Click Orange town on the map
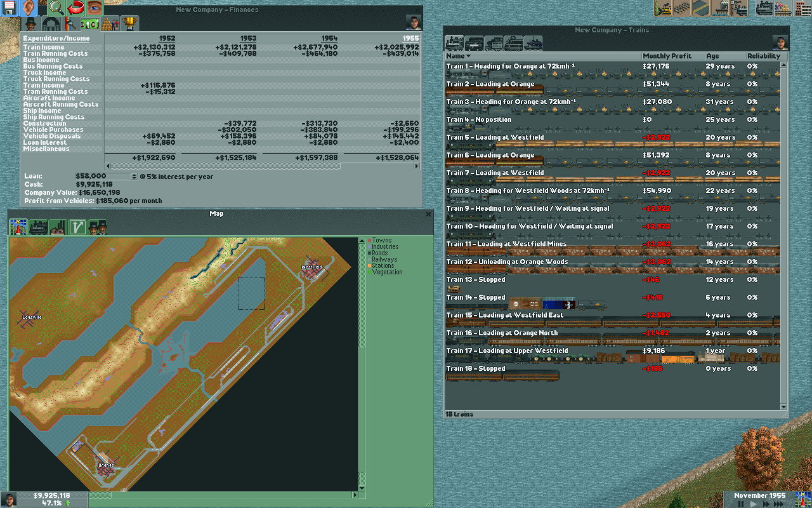Viewport: 812px width, 508px height. 106,465
